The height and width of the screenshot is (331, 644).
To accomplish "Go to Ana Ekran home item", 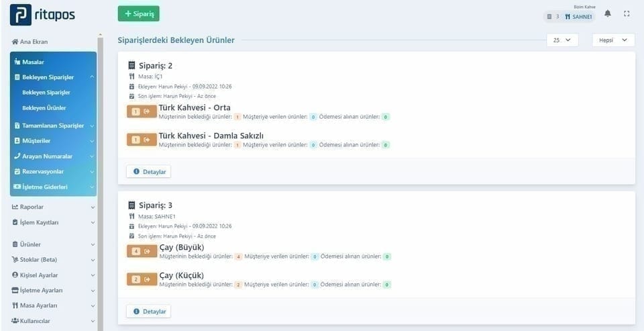I will [x=30, y=42].
